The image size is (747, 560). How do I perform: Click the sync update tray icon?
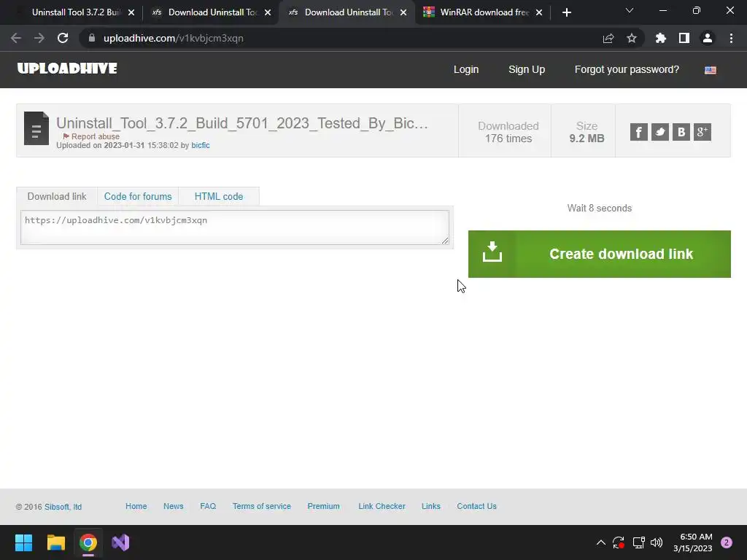[619, 542]
